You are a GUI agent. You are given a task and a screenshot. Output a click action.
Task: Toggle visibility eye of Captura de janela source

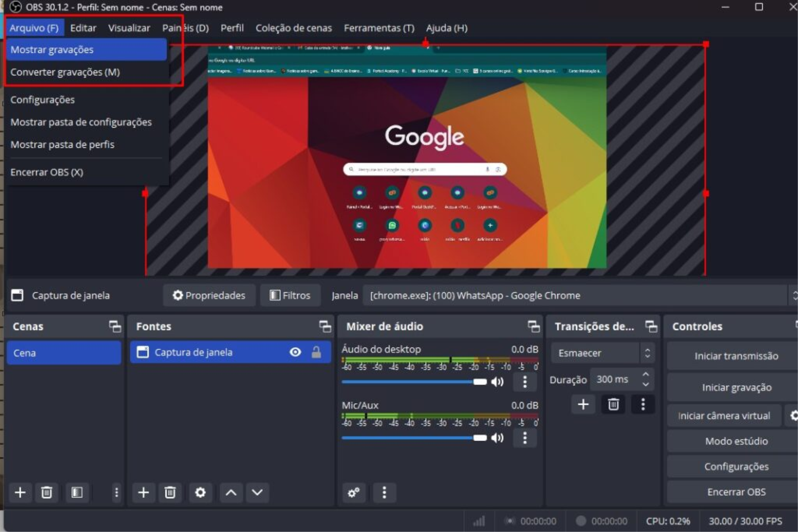(x=295, y=352)
